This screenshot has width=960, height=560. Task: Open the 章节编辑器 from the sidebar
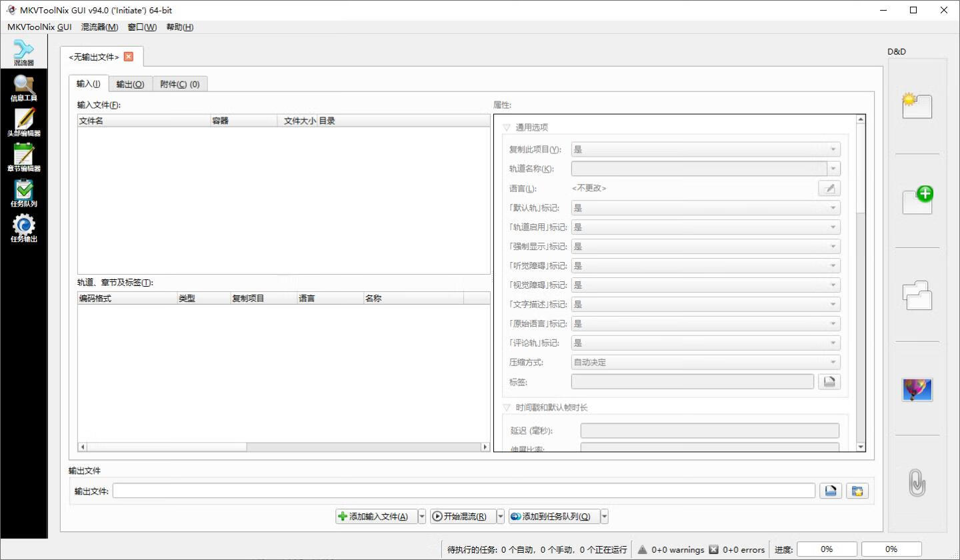(x=23, y=158)
